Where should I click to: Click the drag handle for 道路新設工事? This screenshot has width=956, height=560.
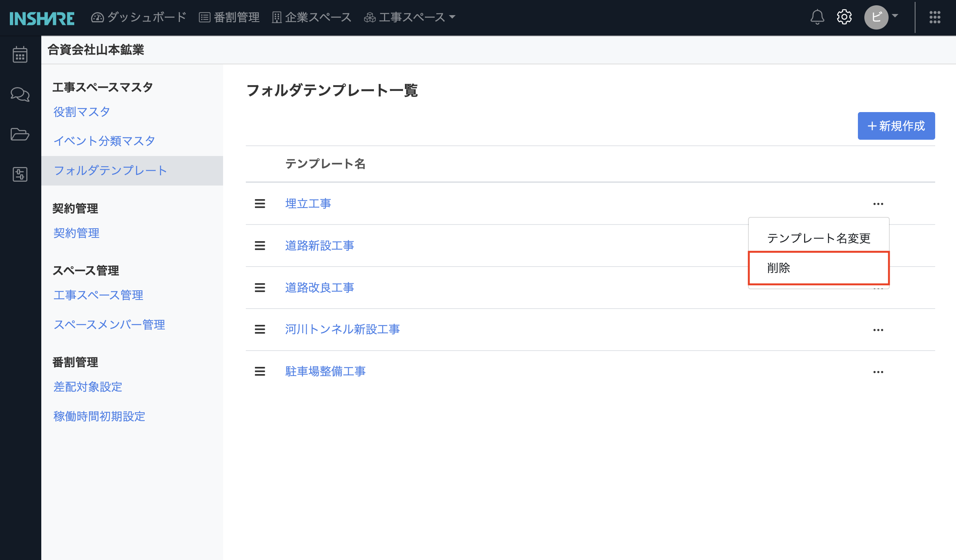pos(260,246)
